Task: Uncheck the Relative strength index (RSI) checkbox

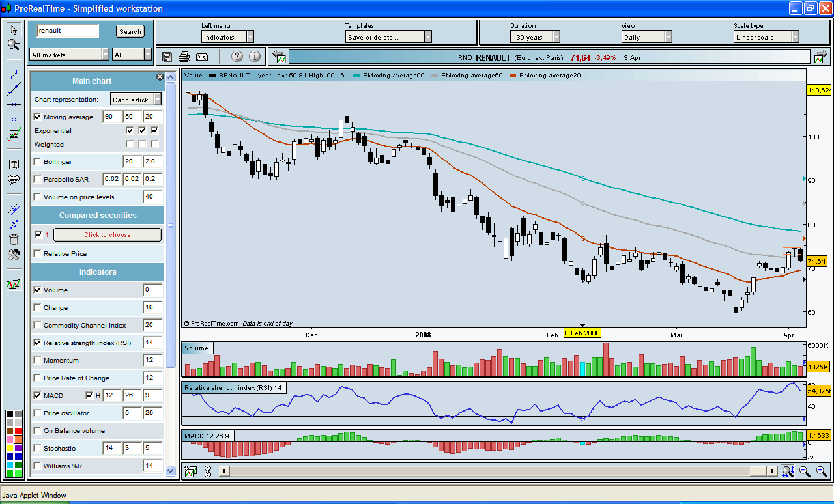Action: (x=37, y=343)
